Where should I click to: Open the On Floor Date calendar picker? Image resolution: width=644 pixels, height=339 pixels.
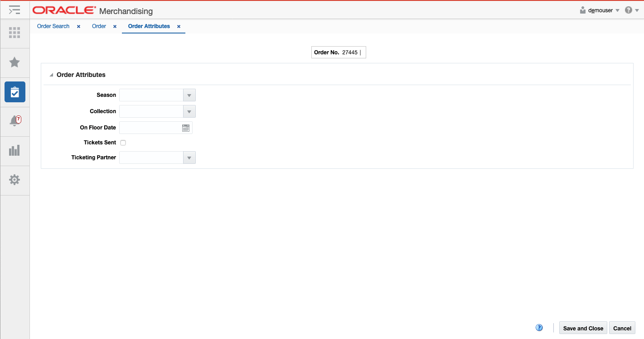point(185,128)
